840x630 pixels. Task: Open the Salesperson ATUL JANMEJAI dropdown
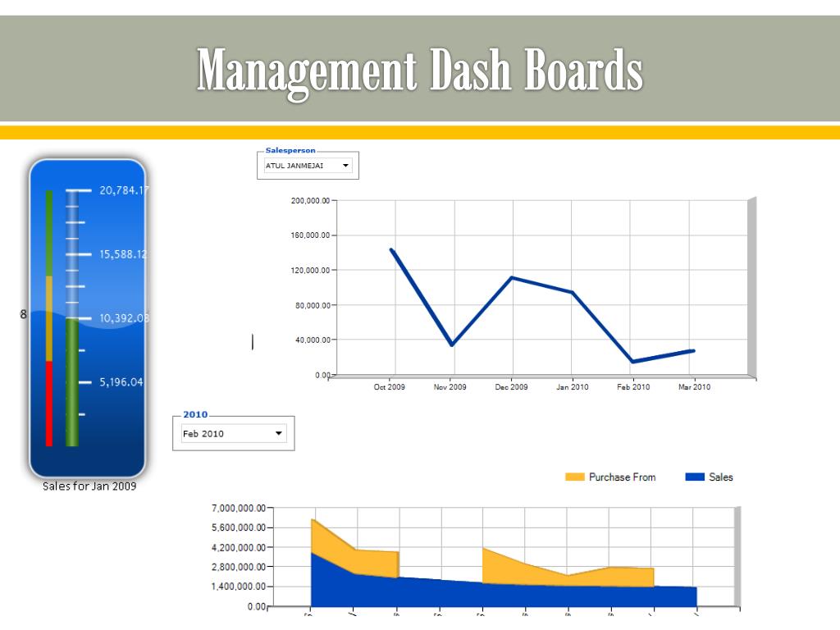[308, 166]
